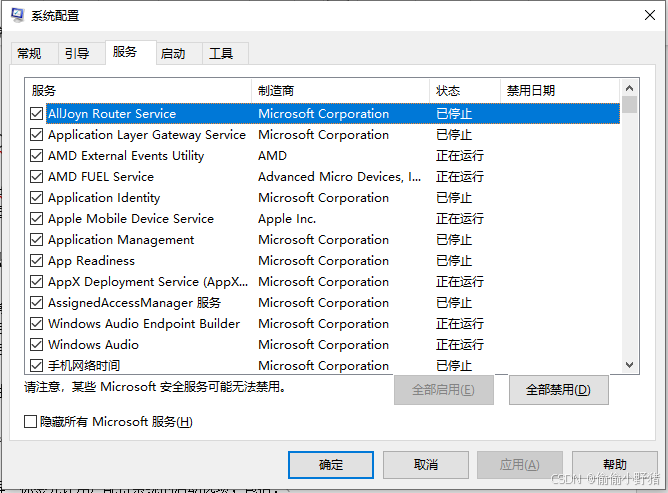Close the 系统配置 window

[x=650, y=15]
